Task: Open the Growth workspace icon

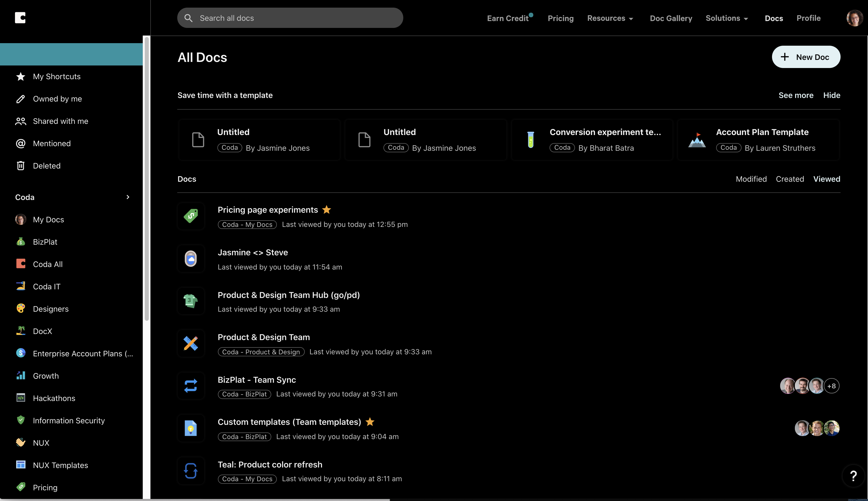Action: tap(20, 375)
